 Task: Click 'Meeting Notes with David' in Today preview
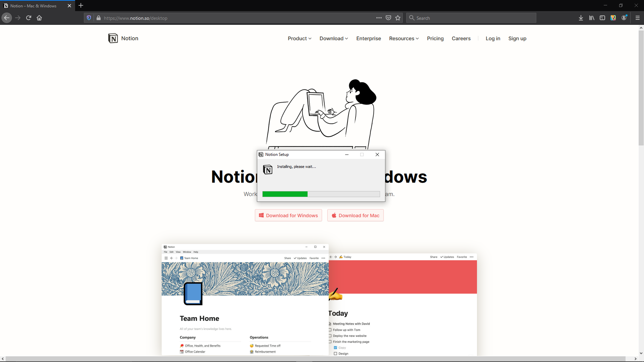[351, 324]
